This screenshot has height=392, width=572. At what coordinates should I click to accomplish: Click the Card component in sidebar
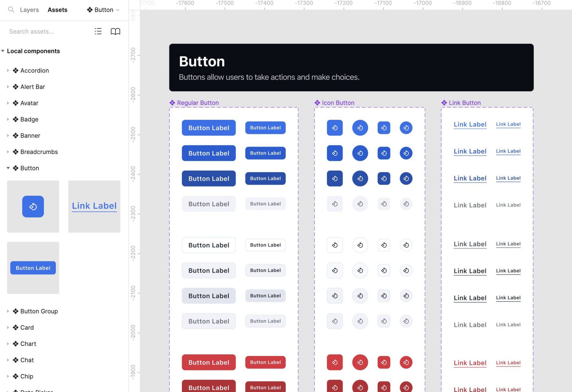(x=27, y=327)
